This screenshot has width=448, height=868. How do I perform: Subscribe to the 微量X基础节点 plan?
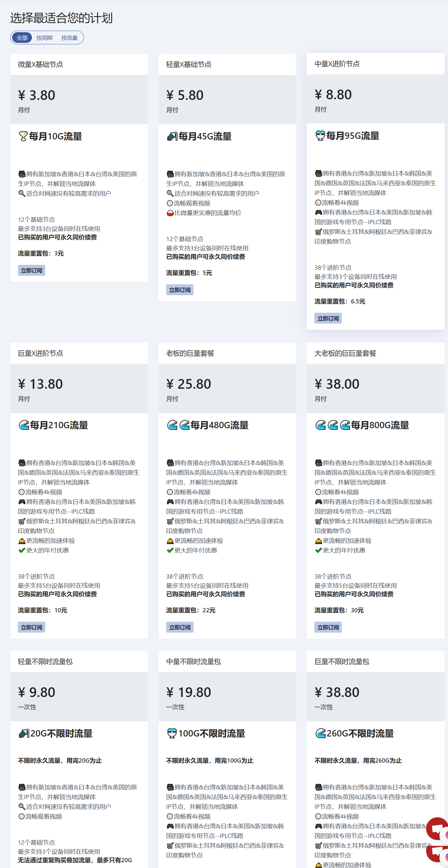click(31, 270)
